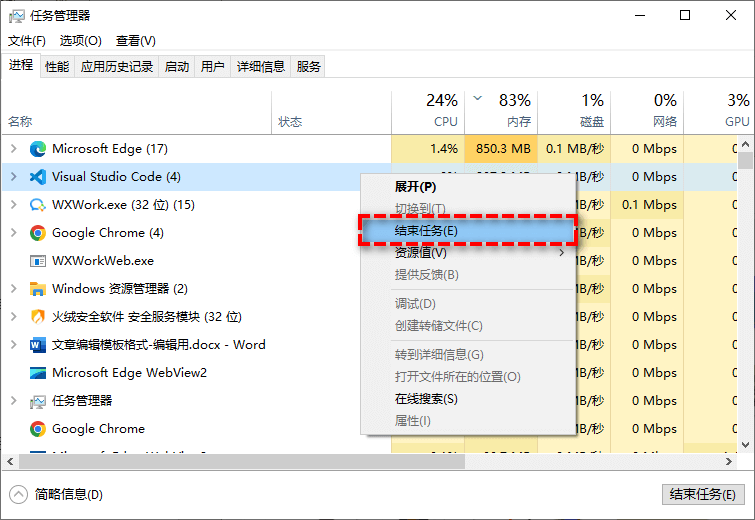
Task: Expand the WXWork.exe (15) group
Action: (13, 205)
